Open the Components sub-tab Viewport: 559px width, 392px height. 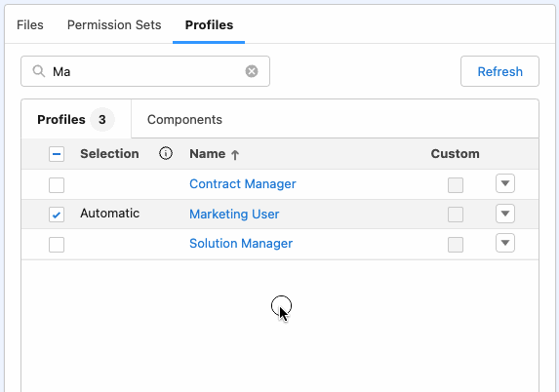[x=184, y=119]
